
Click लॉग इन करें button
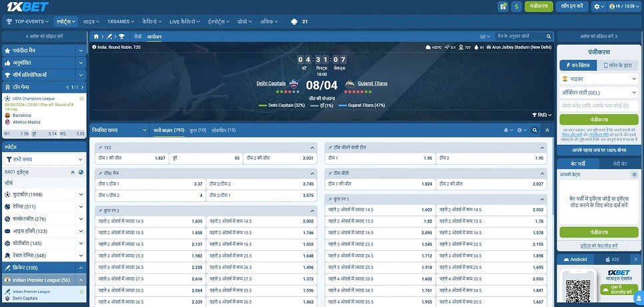coord(572,7)
